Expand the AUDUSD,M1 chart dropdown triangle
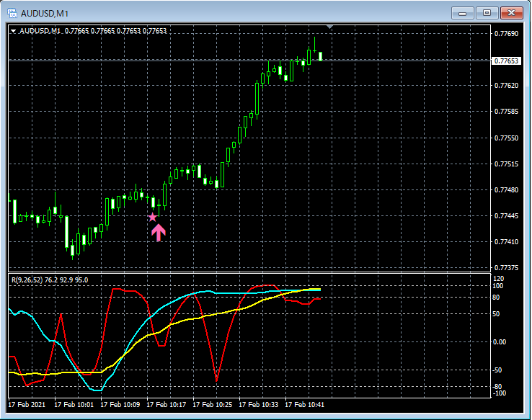Image resolution: width=532 pixels, height=420 pixels. click(13, 31)
